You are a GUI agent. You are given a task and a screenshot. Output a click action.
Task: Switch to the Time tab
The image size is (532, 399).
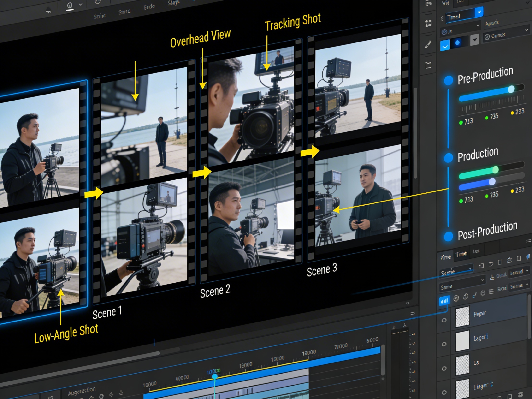tap(461, 254)
